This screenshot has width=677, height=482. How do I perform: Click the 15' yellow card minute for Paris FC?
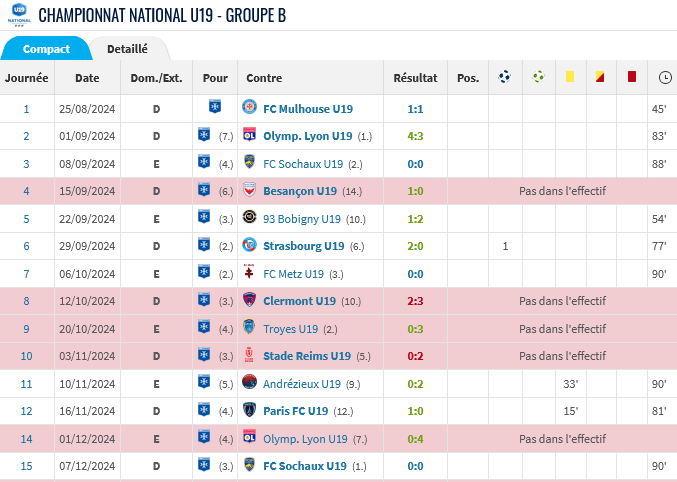[x=570, y=411]
